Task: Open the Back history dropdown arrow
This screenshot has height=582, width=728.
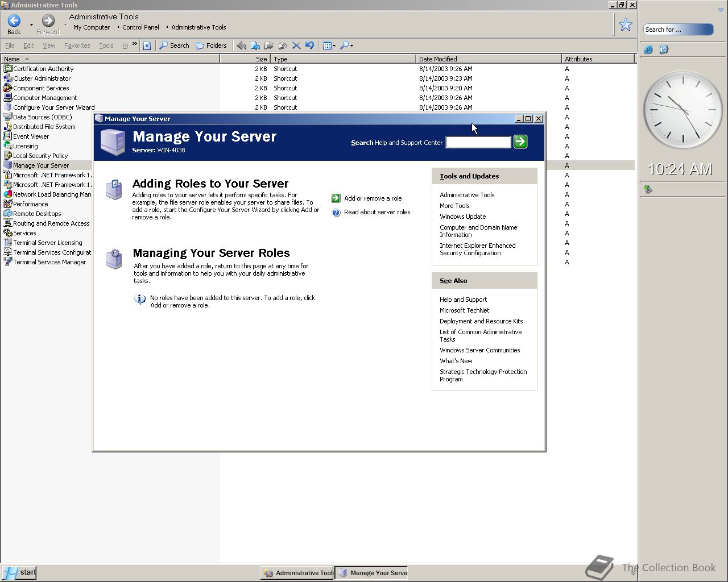Action: [31, 25]
